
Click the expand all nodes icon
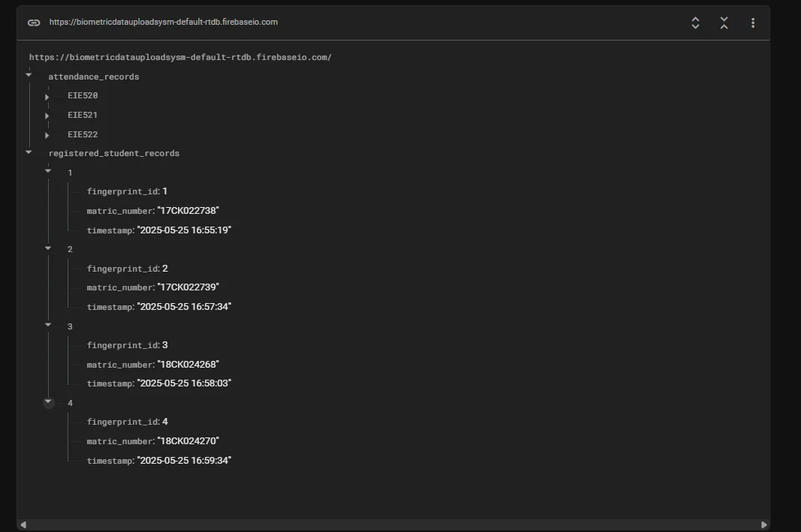pos(695,23)
